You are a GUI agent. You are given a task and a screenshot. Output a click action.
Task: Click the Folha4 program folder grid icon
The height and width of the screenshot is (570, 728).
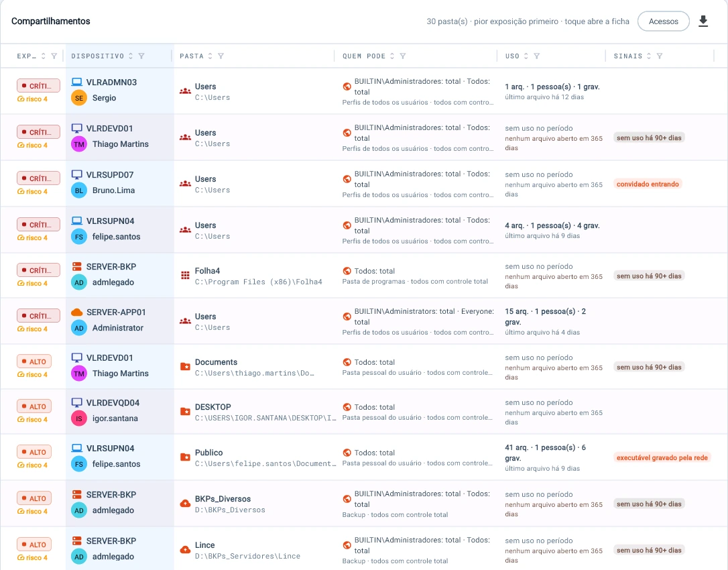[185, 276]
